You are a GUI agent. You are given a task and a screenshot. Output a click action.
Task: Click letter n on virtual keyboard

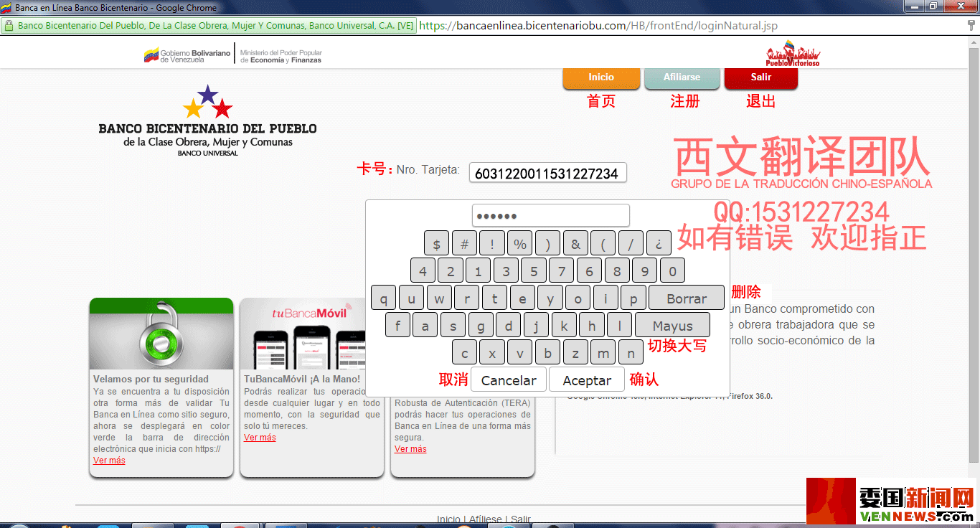[x=631, y=352]
